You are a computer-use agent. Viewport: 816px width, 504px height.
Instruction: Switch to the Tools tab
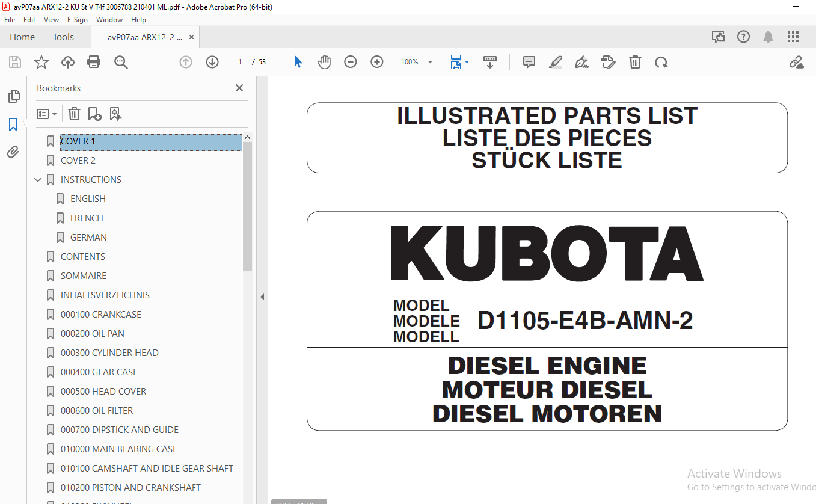click(63, 37)
